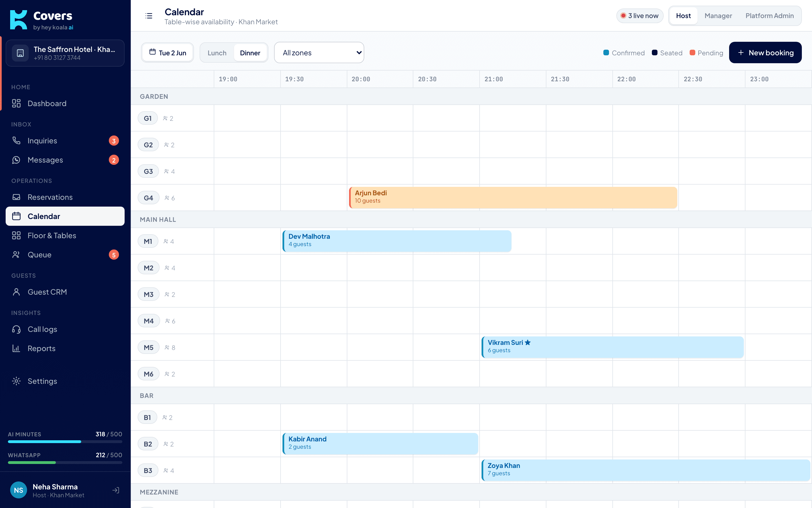Click Neha Sharma user name
Screen dimensions: 812x508
tap(55, 487)
